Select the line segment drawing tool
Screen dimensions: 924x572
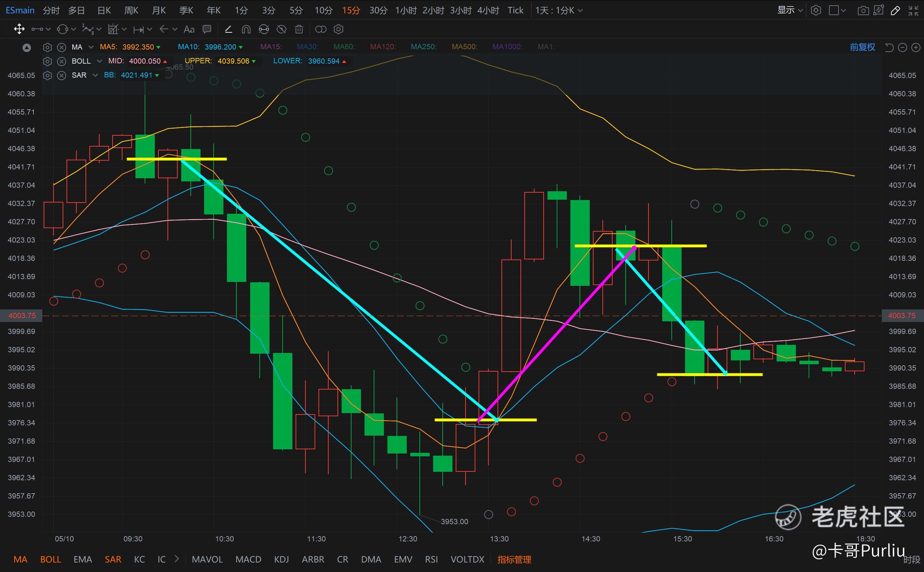click(37, 29)
